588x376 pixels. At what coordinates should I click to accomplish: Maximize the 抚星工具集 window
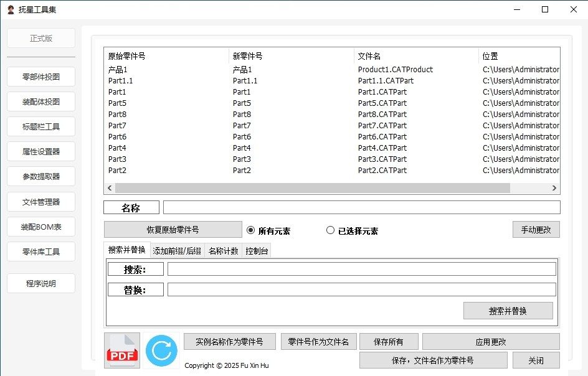(x=545, y=9)
